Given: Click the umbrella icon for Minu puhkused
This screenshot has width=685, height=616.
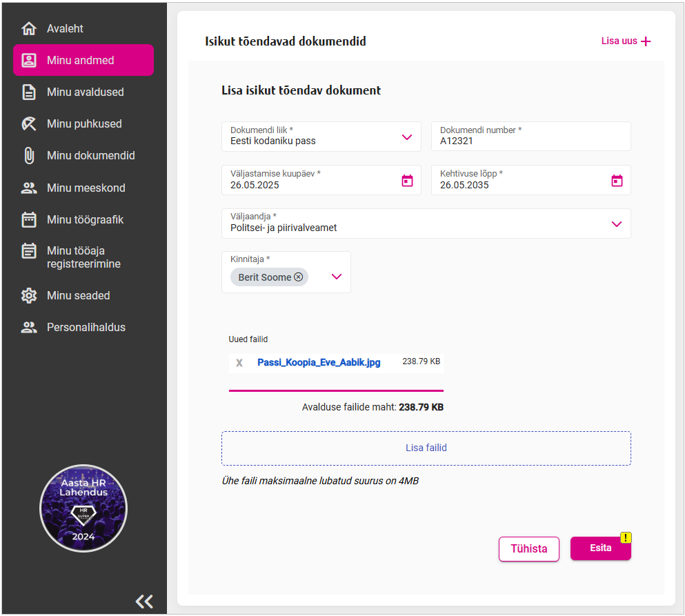Looking at the screenshot, I should pyautogui.click(x=28, y=124).
